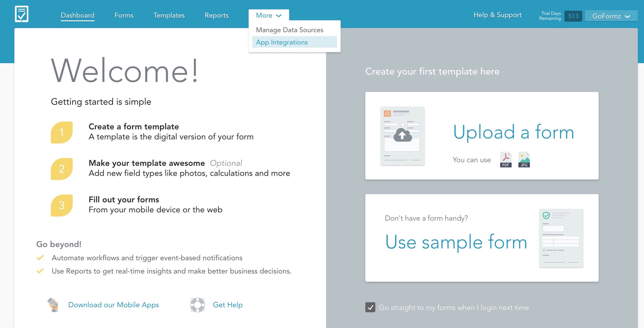The width and height of the screenshot is (644, 328).
Task: Open the Templates tab
Action: tap(169, 15)
